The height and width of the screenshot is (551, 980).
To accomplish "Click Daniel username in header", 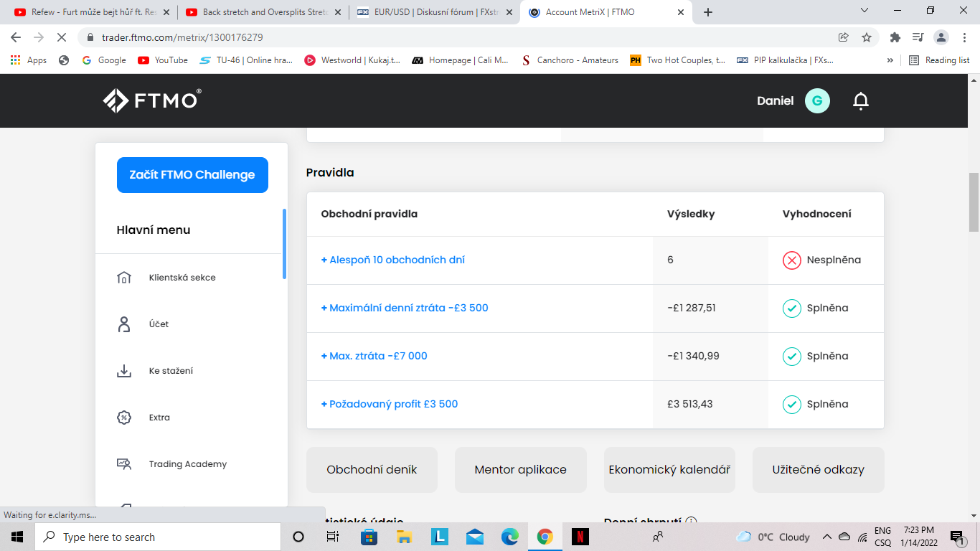I will pyautogui.click(x=776, y=101).
